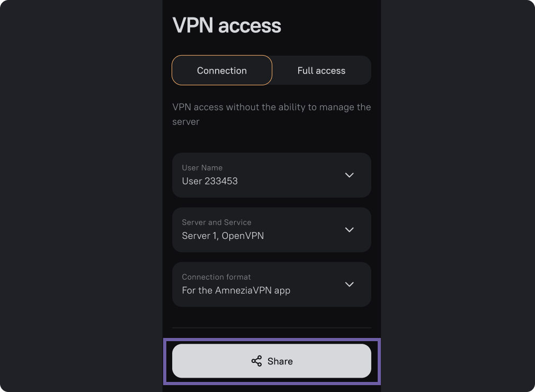Click the "User Name" field label
The height and width of the screenshot is (392, 535).
pyautogui.click(x=202, y=168)
